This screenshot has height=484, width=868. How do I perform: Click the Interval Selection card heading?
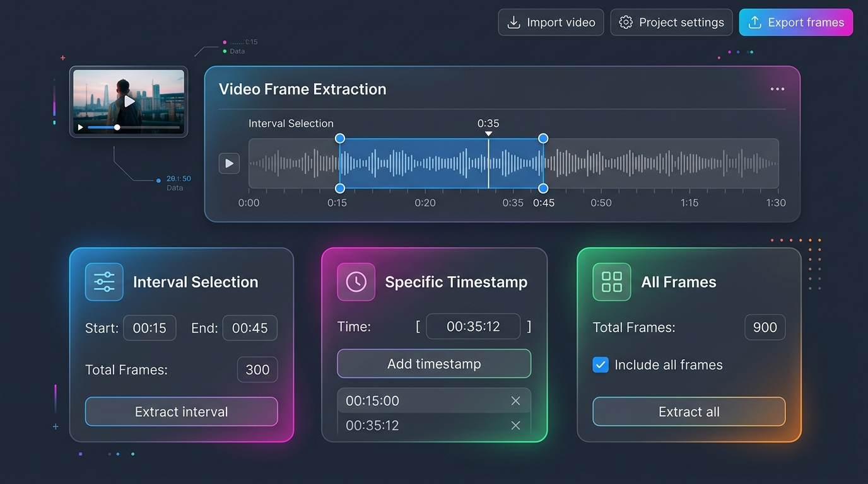tap(196, 282)
